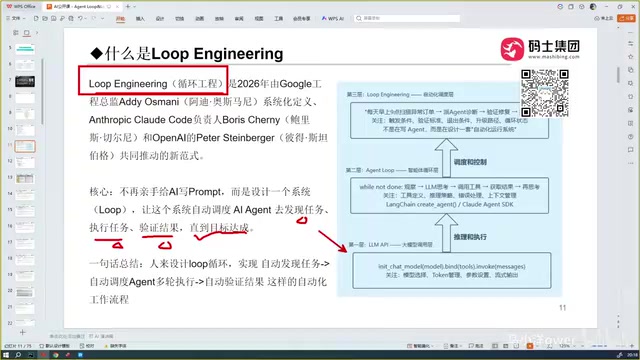640x360 pixels.
Task: Click the taskbar search icon
Action: [18, 355]
